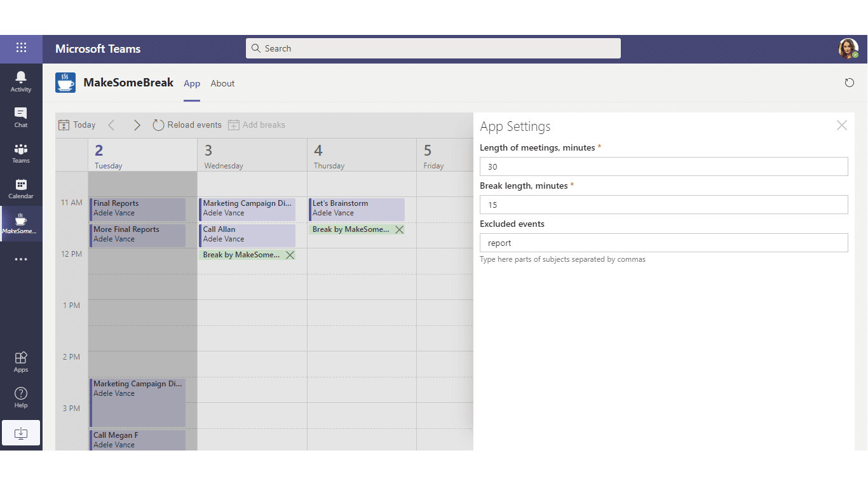
Task: Open Chat in the sidebar
Action: (21, 117)
